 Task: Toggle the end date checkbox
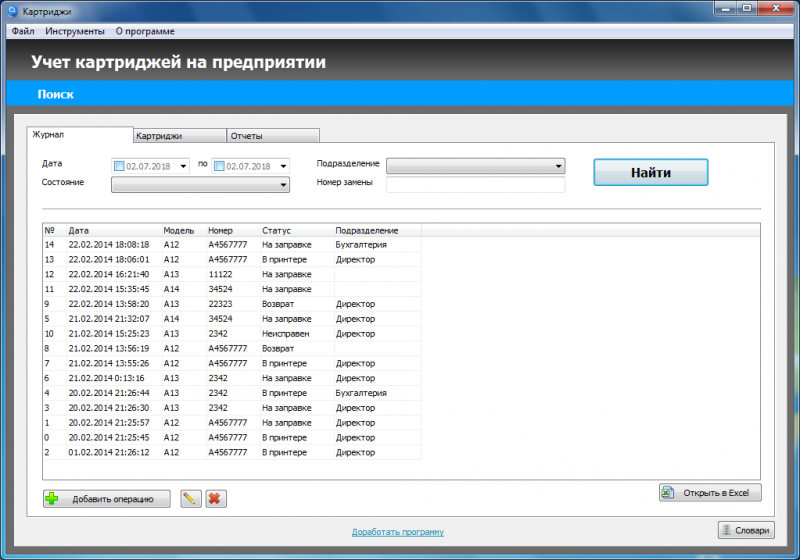click(219, 166)
